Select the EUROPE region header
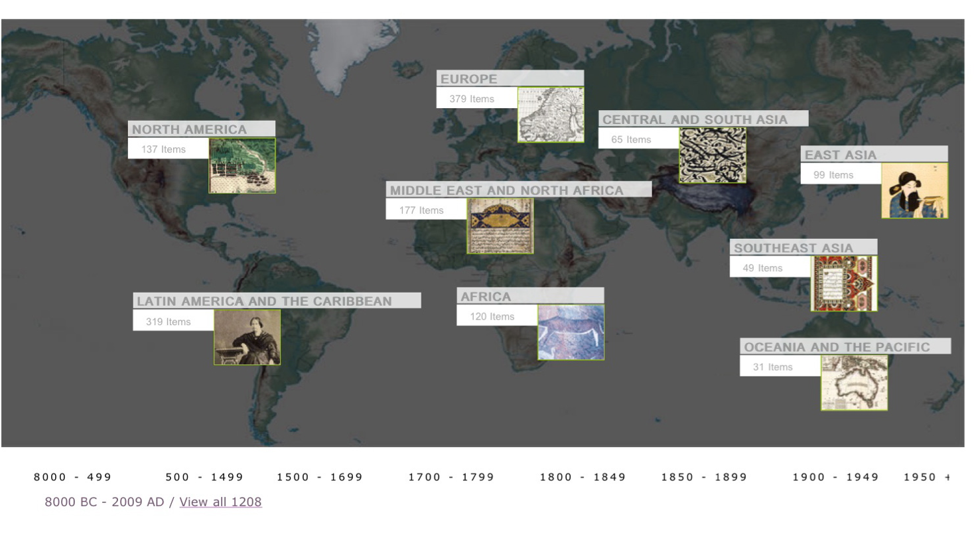Screen dimensions: 976x560 pyautogui.click(x=510, y=78)
